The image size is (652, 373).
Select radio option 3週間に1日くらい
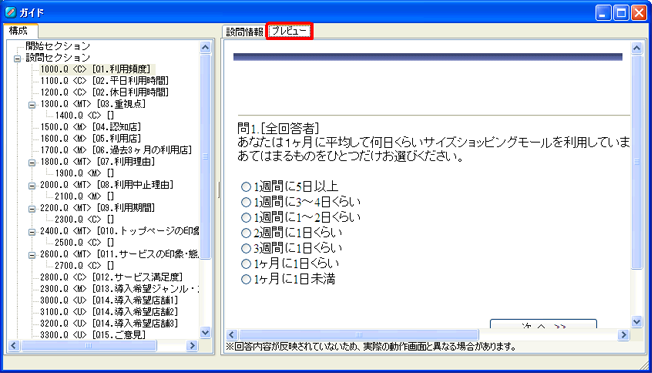click(x=246, y=248)
